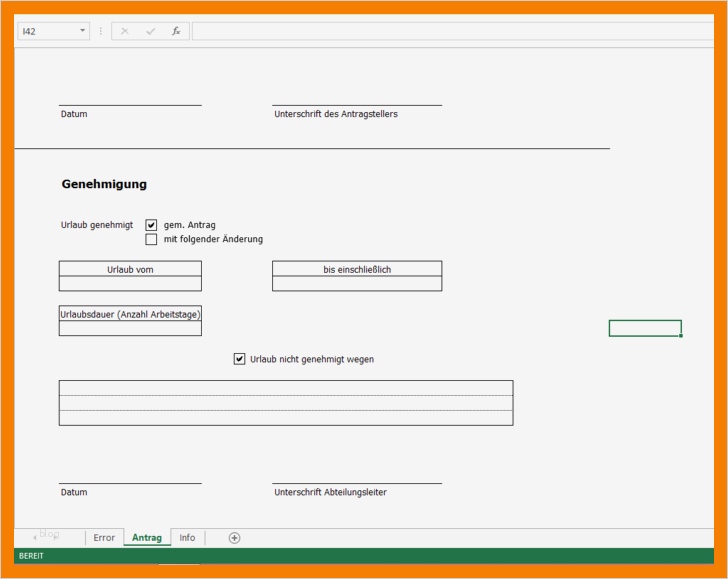The width and height of the screenshot is (728, 579).
Task: Click the cancel (X) icon in formula bar
Action: [x=124, y=31]
